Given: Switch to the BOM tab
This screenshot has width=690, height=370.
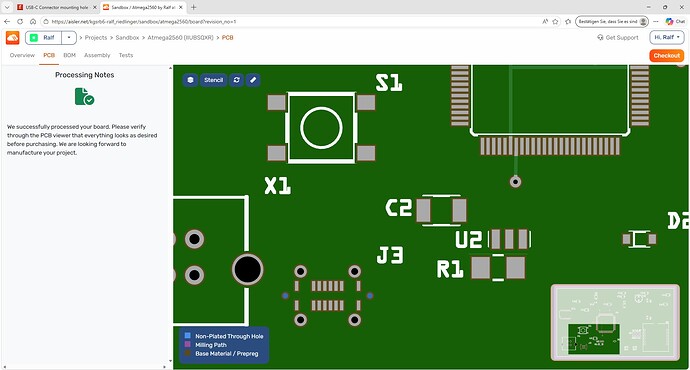Looking at the screenshot, I should pyautogui.click(x=70, y=55).
